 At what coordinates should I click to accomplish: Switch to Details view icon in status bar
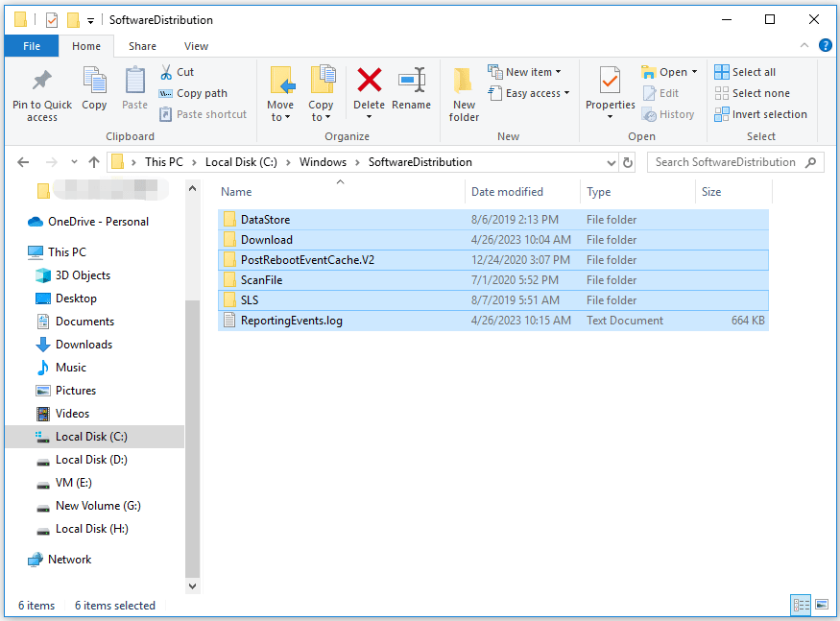[801, 605]
